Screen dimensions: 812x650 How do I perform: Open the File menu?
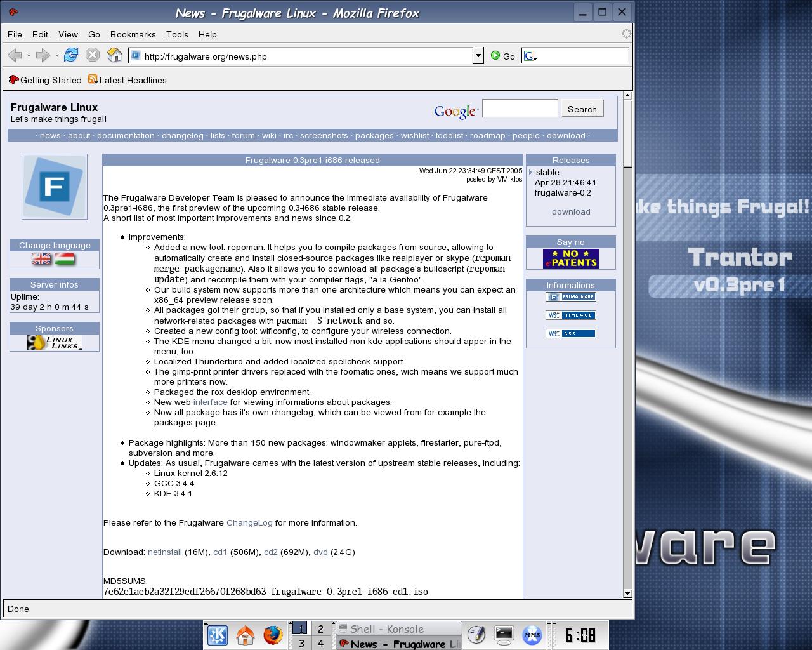(15, 34)
